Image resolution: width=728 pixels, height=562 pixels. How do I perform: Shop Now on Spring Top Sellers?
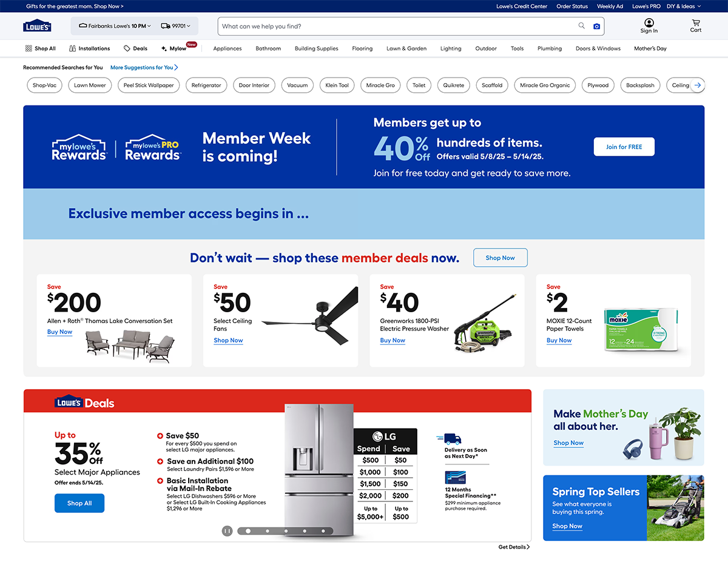click(x=567, y=526)
